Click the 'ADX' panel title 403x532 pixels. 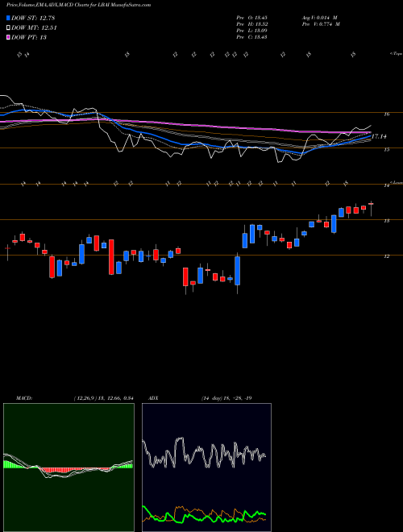153,398
